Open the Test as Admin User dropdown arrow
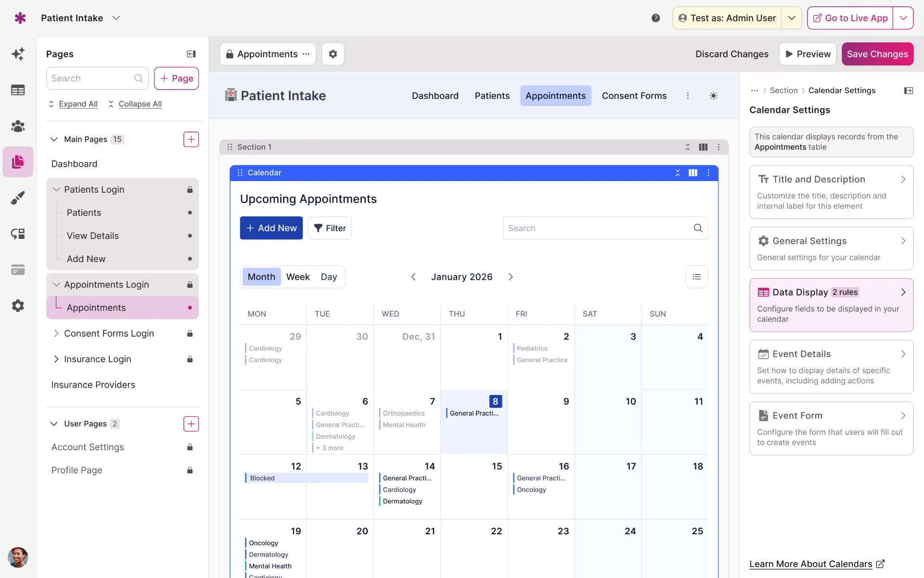This screenshot has width=924, height=578. [791, 18]
